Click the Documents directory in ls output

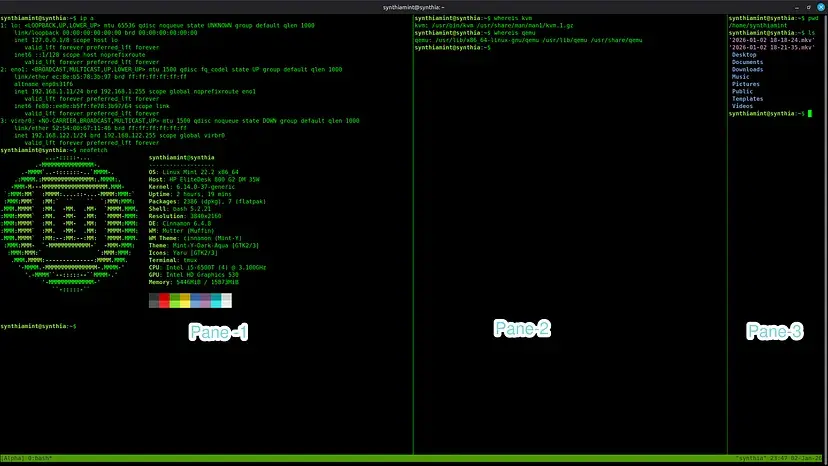click(747, 62)
